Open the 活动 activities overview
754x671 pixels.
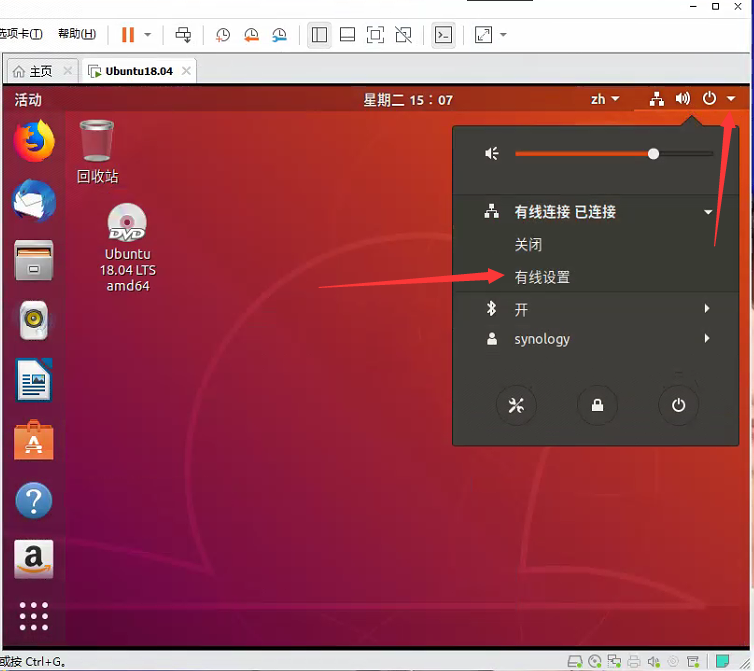tap(28, 100)
